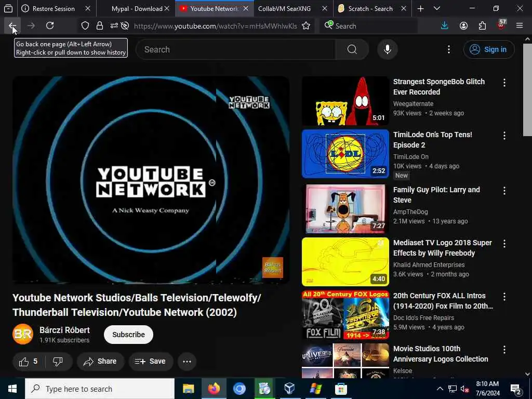
Task: Save video to playlist
Action: pyautogui.click(x=151, y=362)
